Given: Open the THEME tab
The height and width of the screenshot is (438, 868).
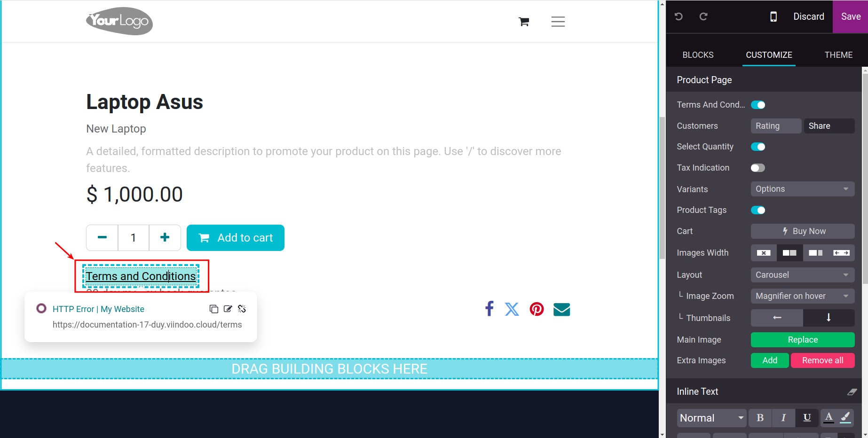Looking at the screenshot, I should [x=838, y=55].
